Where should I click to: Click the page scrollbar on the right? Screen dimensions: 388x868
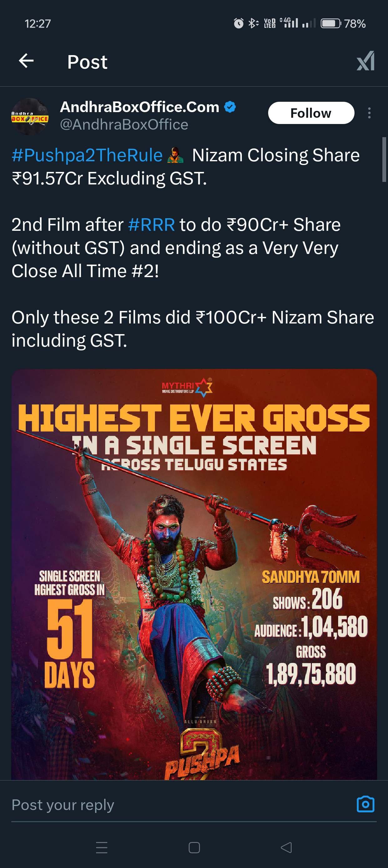pos(384,159)
